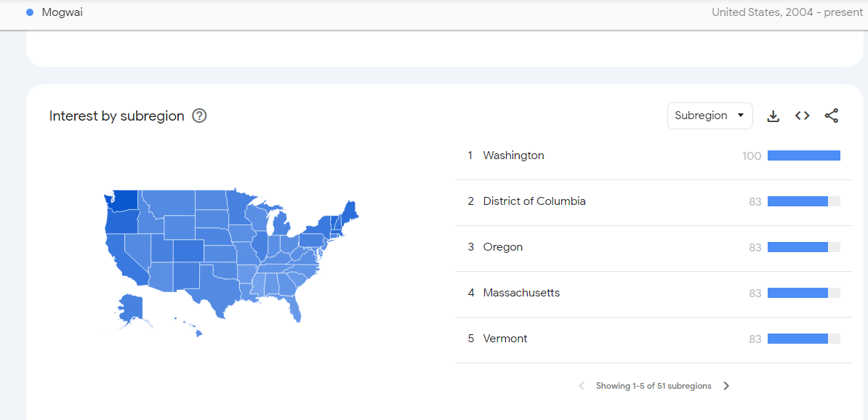Click the share icon for subregion card

coord(832,116)
